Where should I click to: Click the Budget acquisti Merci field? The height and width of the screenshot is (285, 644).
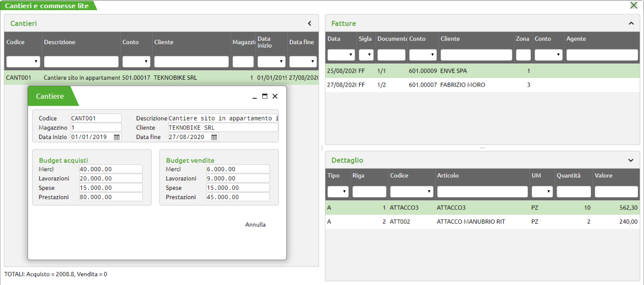pos(110,169)
